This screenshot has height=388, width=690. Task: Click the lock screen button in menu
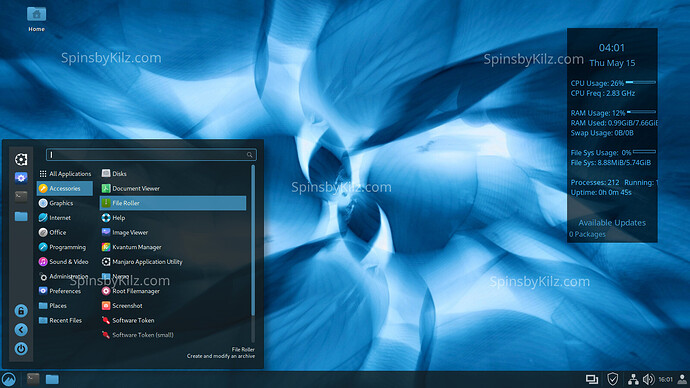tap(21, 311)
